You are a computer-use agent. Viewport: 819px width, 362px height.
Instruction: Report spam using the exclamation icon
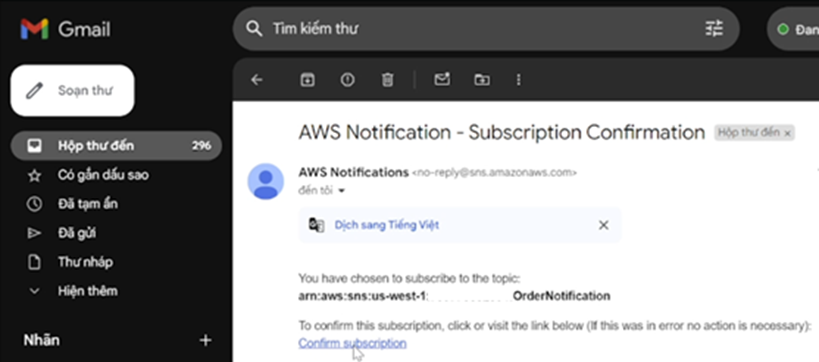(347, 80)
